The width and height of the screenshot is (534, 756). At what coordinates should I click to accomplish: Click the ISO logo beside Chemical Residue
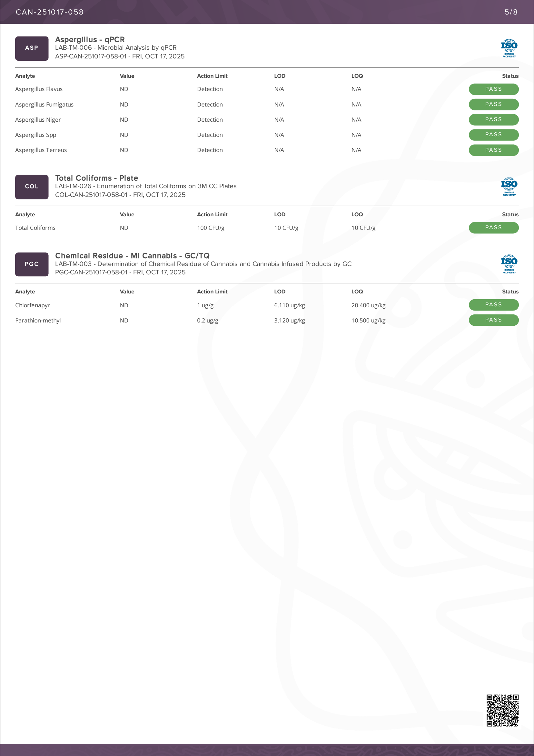pos(509,264)
